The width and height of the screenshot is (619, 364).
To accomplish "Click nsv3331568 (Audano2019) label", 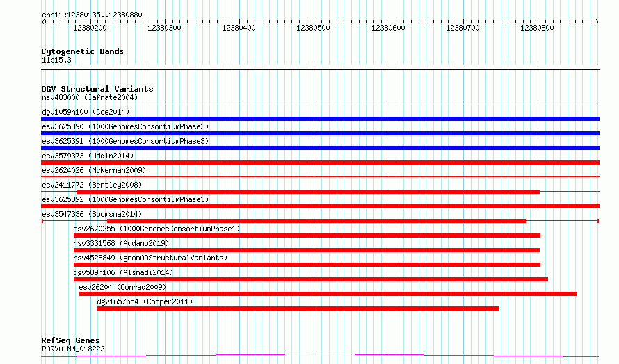I will 121,243.
